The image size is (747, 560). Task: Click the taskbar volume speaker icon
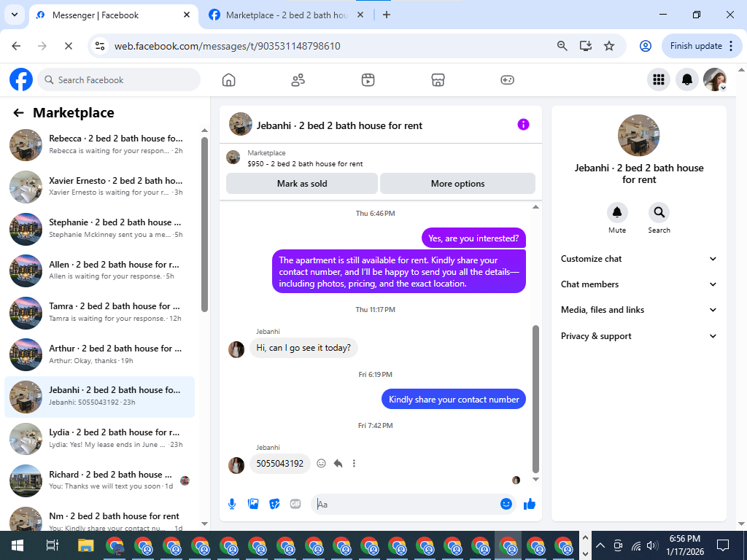click(652, 545)
